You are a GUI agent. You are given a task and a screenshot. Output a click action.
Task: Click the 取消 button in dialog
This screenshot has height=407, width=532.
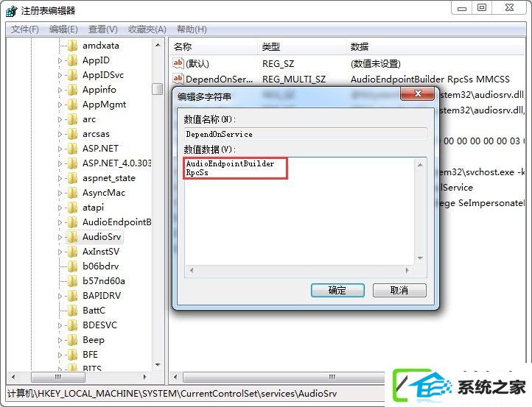(399, 291)
